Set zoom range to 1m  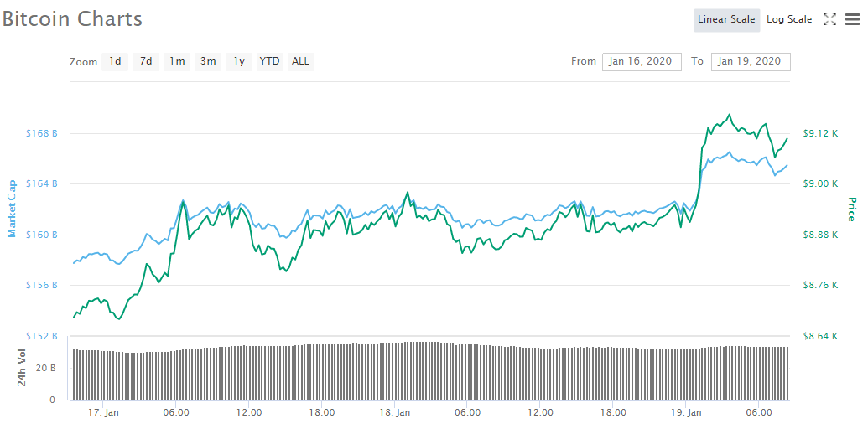click(x=177, y=62)
